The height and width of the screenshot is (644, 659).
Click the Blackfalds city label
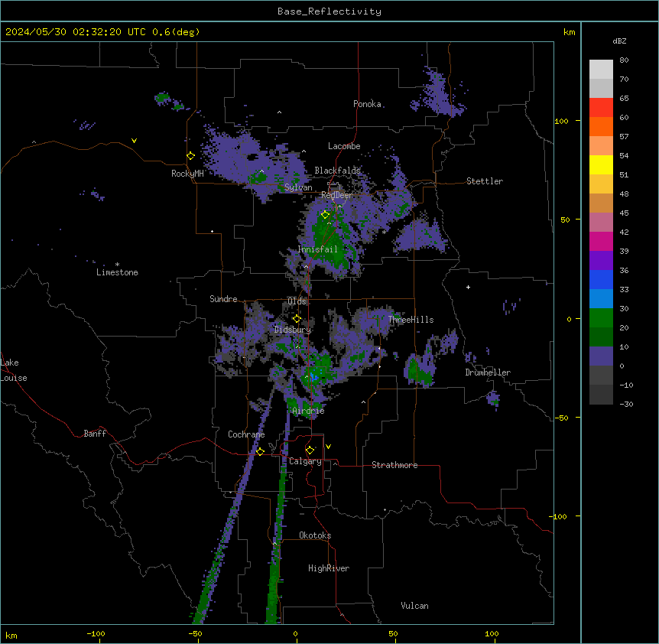pos(337,171)
